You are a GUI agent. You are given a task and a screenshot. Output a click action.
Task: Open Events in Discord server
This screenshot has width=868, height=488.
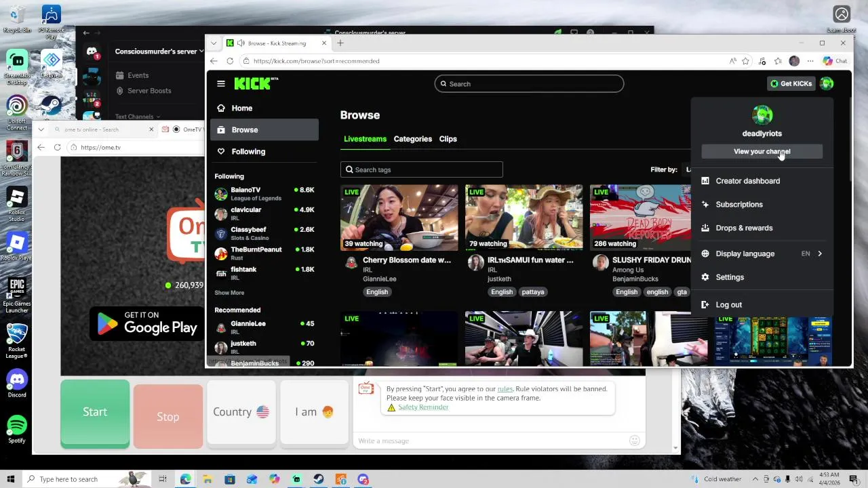(138, 75)
